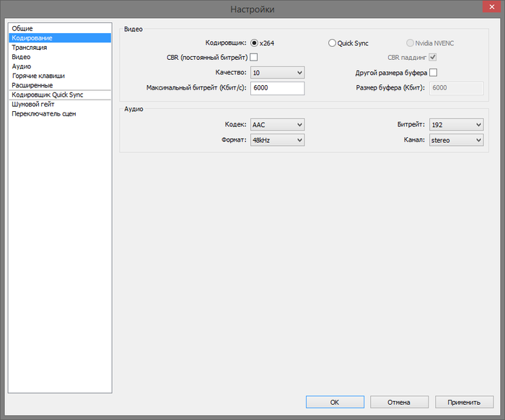Open the Переключатель сцен section
This screenshot has width=505, height=420.
[x=60, y=114]
